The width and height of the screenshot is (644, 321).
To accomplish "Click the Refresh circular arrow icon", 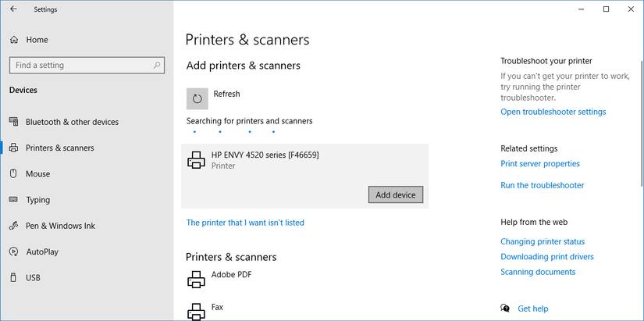I will click(x=197, y=98).
